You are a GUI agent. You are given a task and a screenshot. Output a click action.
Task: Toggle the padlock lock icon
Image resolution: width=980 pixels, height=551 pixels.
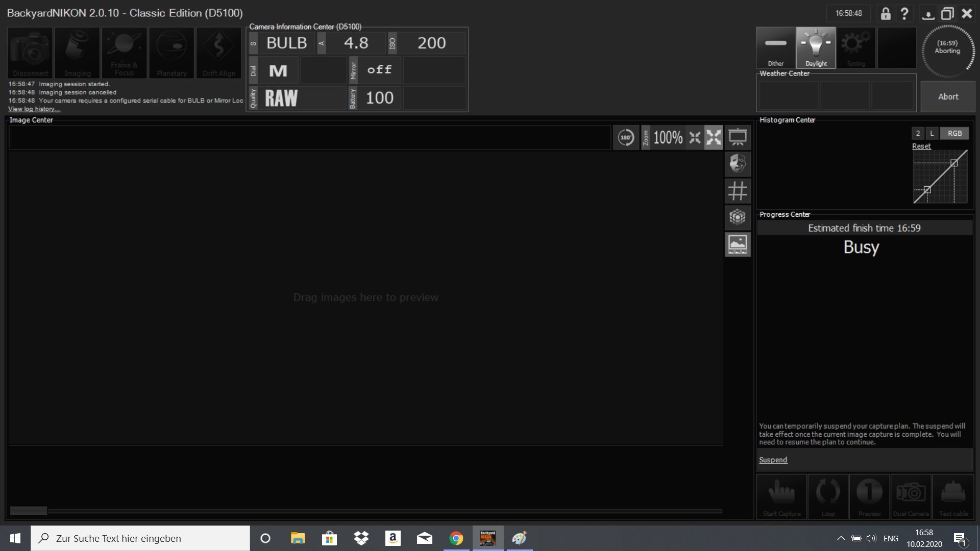pyautogui.click(x=886, y=14)
